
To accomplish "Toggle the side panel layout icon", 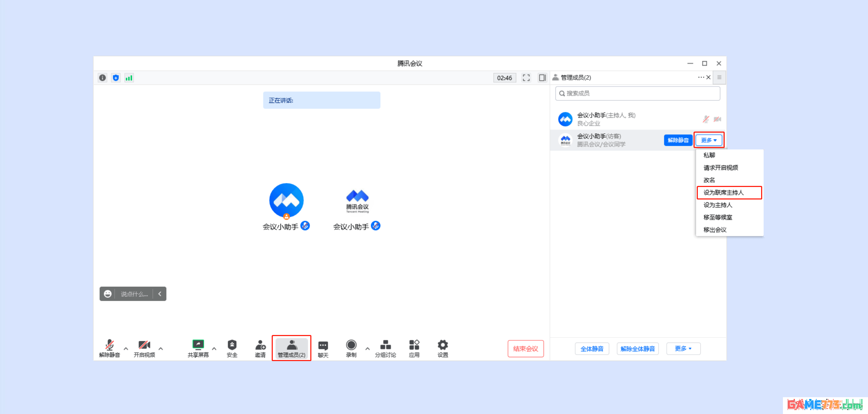I will 542,78.
